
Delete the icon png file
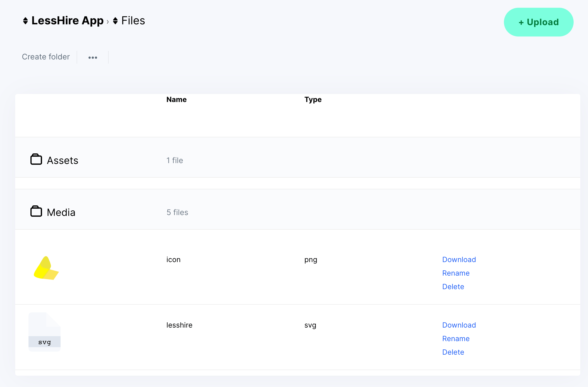coord(453,286)
